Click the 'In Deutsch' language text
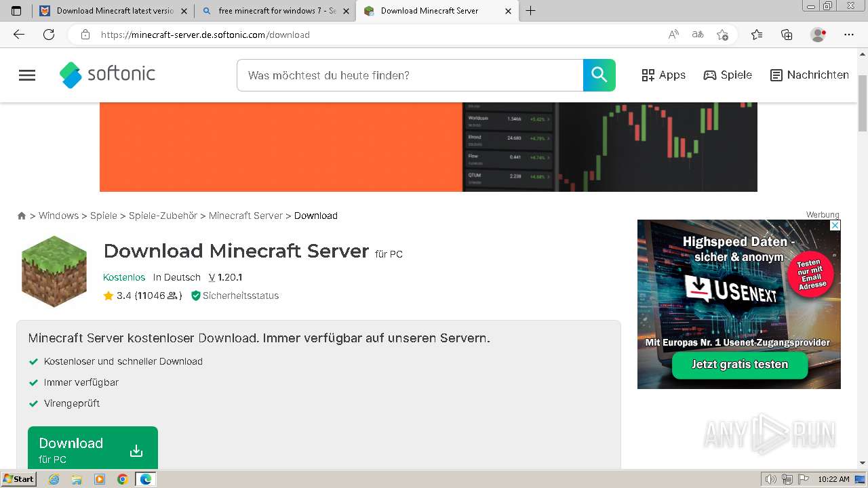The height and width of the screenshot is (488, 868). point(177,277)
